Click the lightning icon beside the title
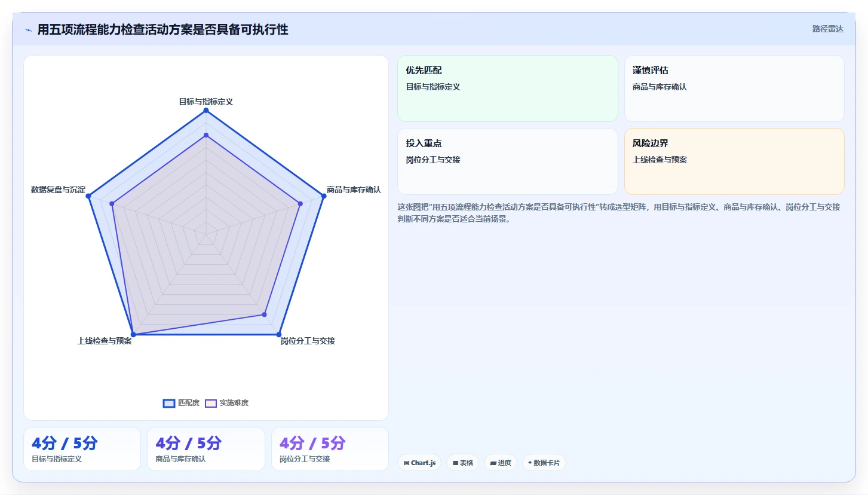Screen dimensions: 868x495 28,30
